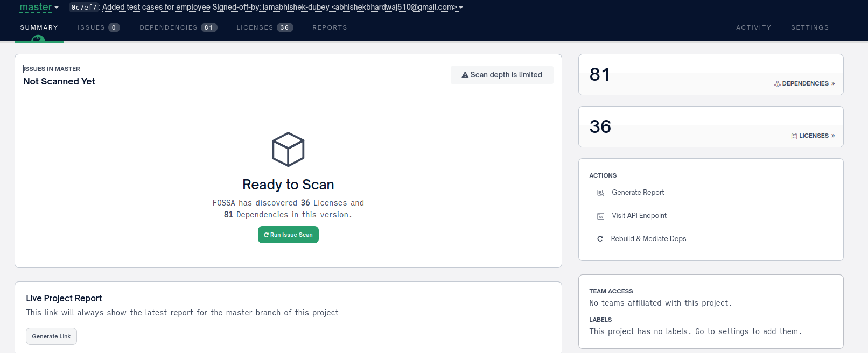
Task: Click the Generate Link button
Action: [x=51, y=336]
